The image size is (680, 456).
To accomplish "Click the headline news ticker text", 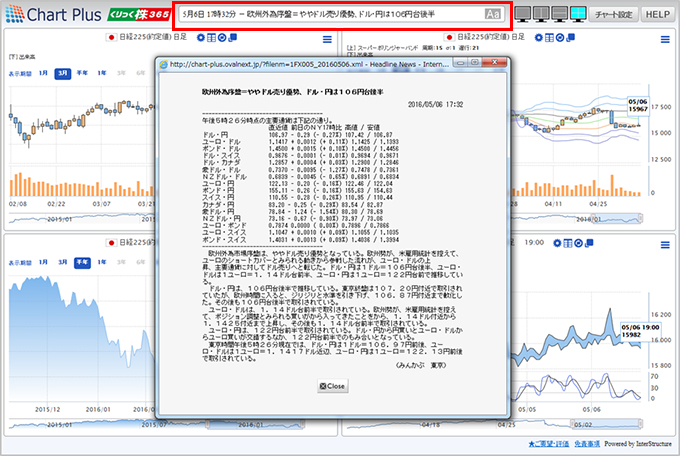I will (x=308, y=14).
